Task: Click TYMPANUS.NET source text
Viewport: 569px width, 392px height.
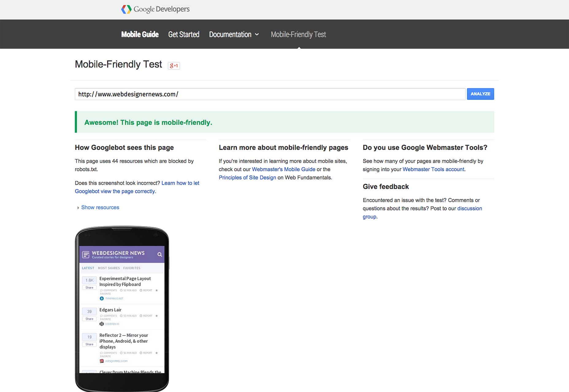Action: (114, 299)
